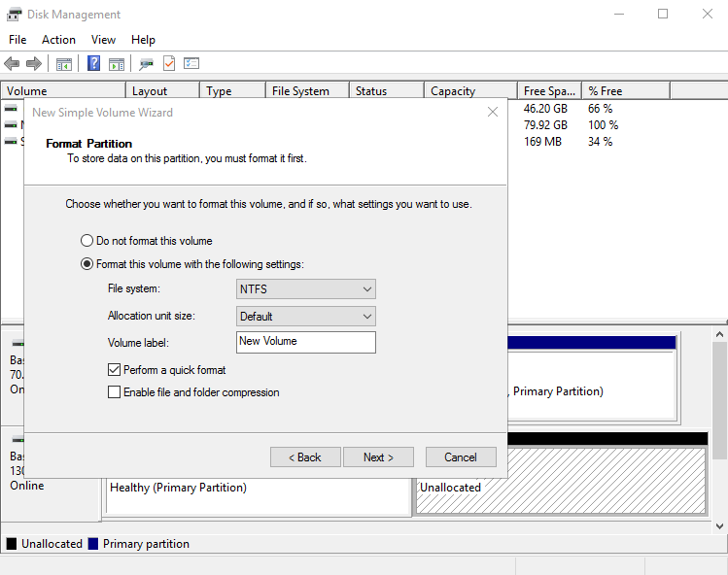
Task: Select 'Format this volume with the following settings'
Action: (x=87, y=264)
